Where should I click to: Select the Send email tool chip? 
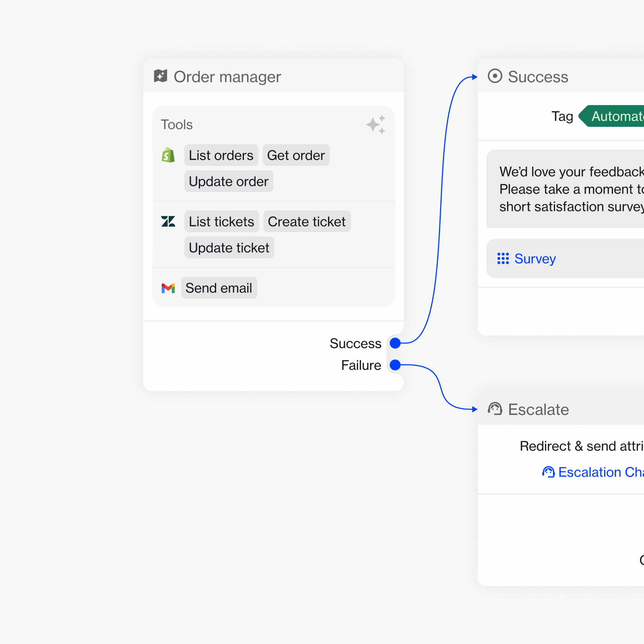219,288
